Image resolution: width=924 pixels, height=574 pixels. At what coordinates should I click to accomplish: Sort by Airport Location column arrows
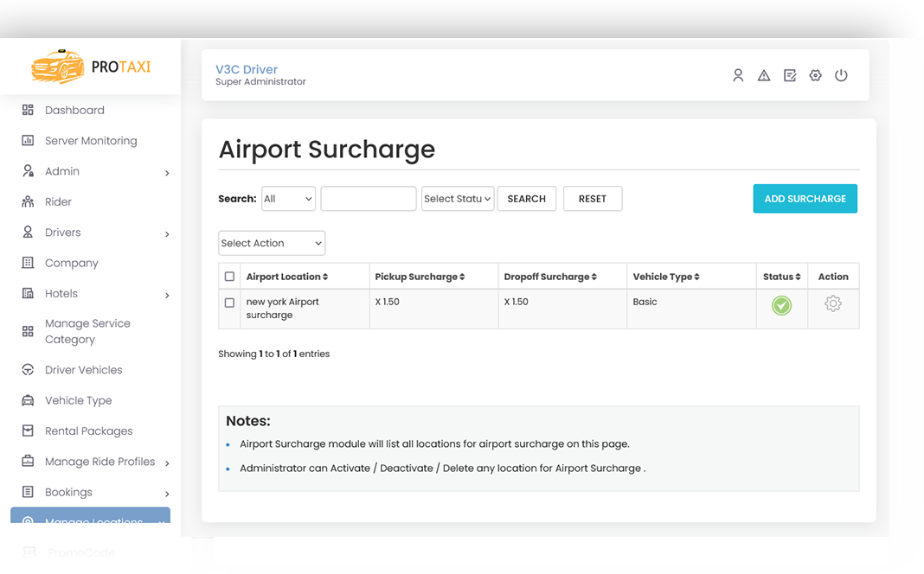click(x=325, y=277)
